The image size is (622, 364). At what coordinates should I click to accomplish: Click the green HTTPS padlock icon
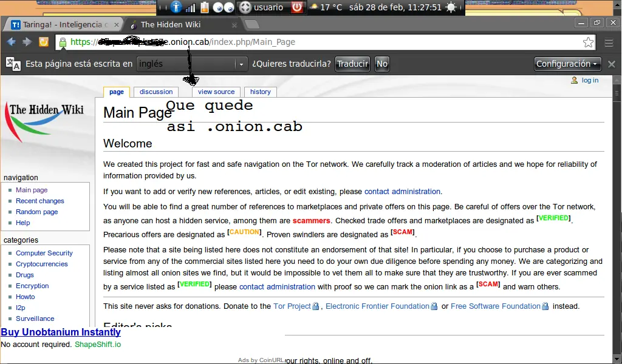click(63, 42)
